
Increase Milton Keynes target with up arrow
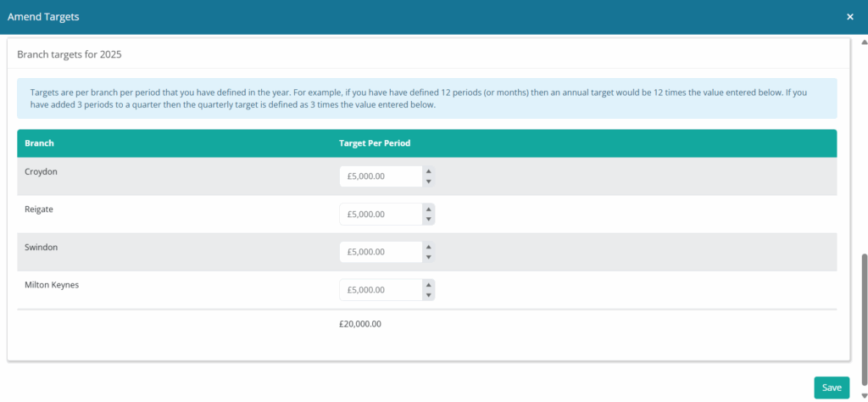429,285
